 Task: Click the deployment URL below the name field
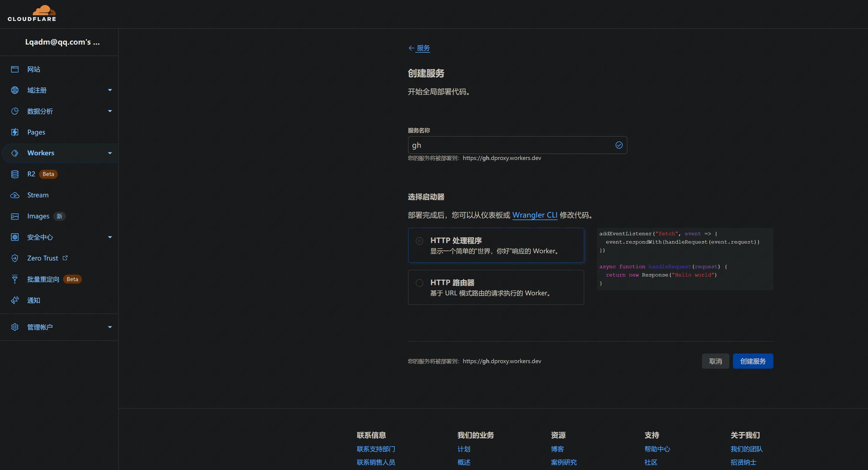pos(502,158)
